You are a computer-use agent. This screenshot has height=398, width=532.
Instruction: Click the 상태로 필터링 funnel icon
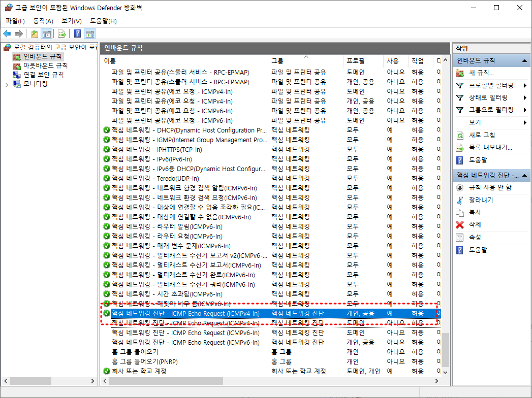[460, 97]
